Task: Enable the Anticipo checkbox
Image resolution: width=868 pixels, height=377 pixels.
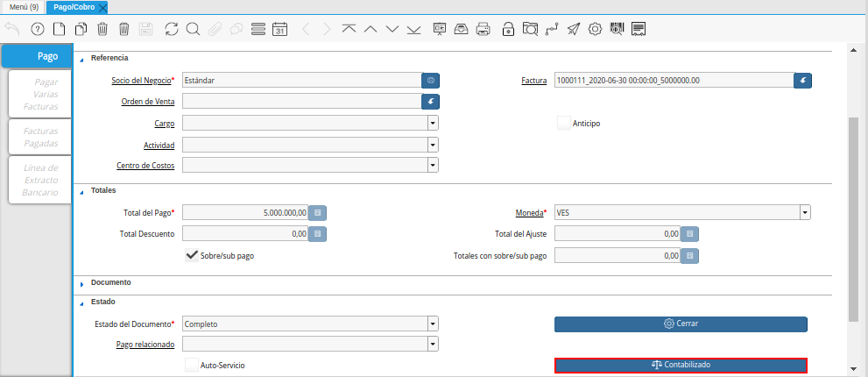Action: click(x=564, y=124)
